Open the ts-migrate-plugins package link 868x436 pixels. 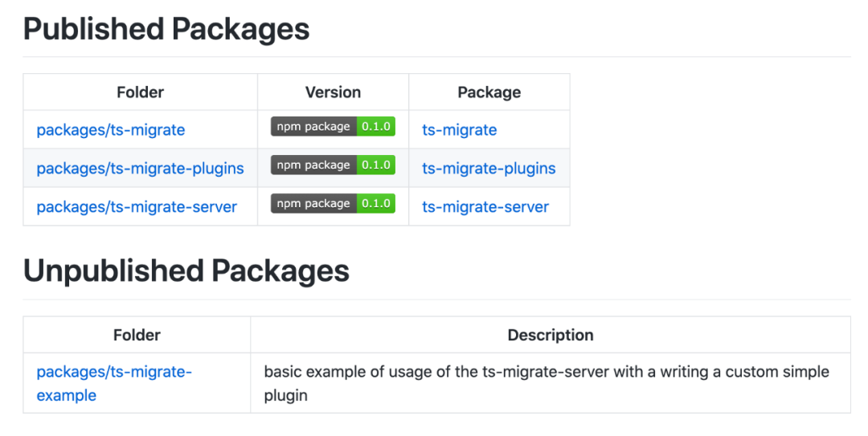tap(489, 168)
